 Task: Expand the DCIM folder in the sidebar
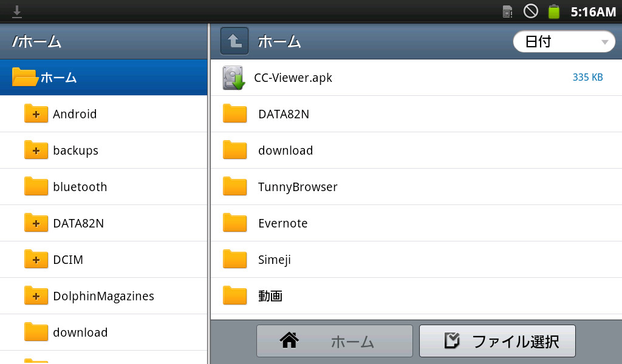click(x=36, y=259)
